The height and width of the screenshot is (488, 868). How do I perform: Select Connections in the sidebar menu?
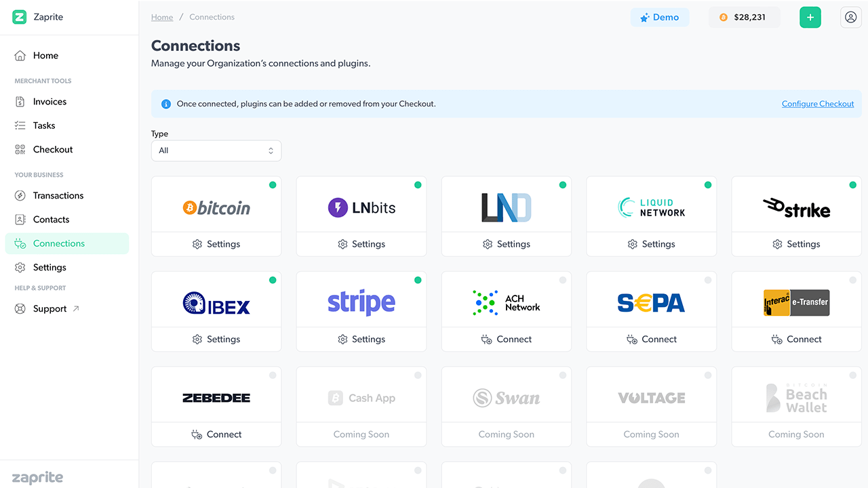click(60, 243)
